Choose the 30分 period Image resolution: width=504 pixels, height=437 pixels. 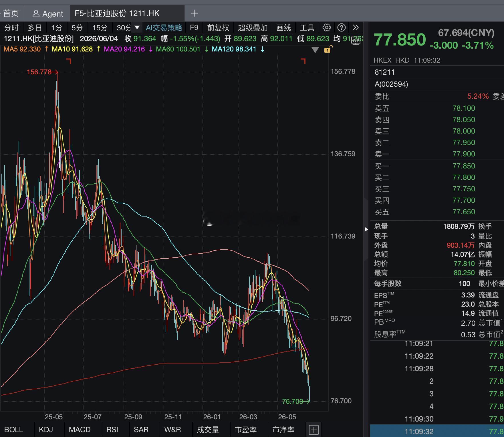[x=124, y=28]
